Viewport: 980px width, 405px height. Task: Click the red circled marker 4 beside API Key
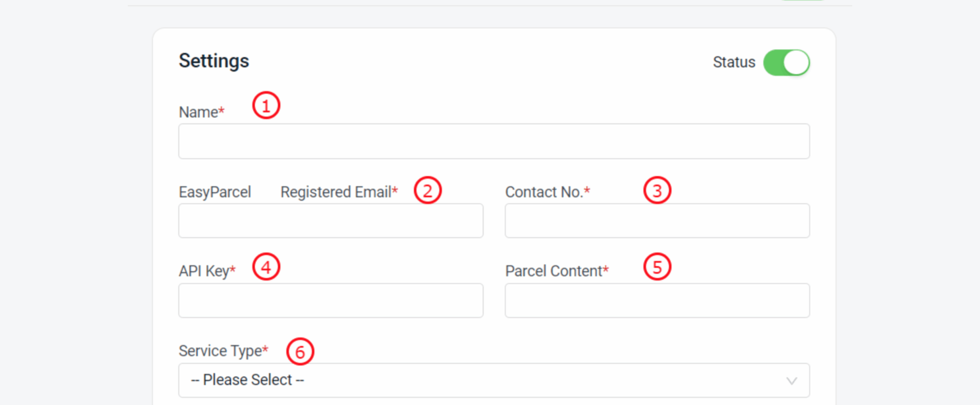(x=266, y=267)
